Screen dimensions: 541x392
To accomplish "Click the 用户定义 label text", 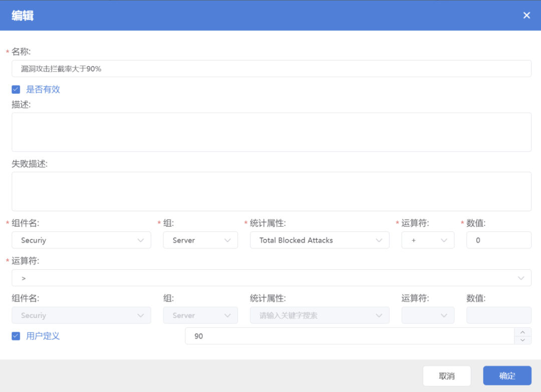I will (43, 336).
